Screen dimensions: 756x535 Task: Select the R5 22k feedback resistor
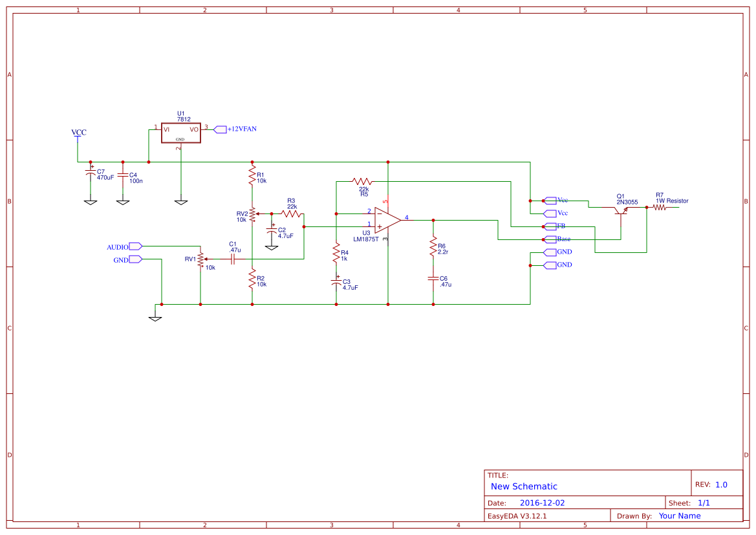(362, 181)
